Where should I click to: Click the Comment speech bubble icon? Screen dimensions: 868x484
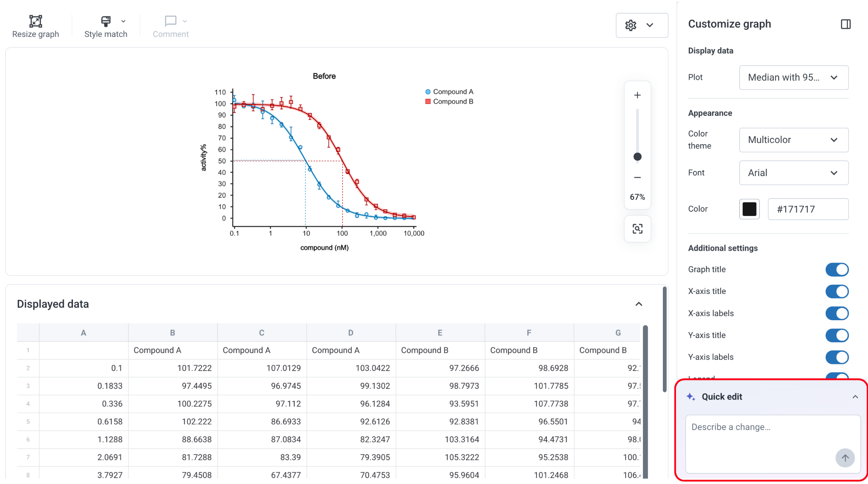click(x=170, y=21)
